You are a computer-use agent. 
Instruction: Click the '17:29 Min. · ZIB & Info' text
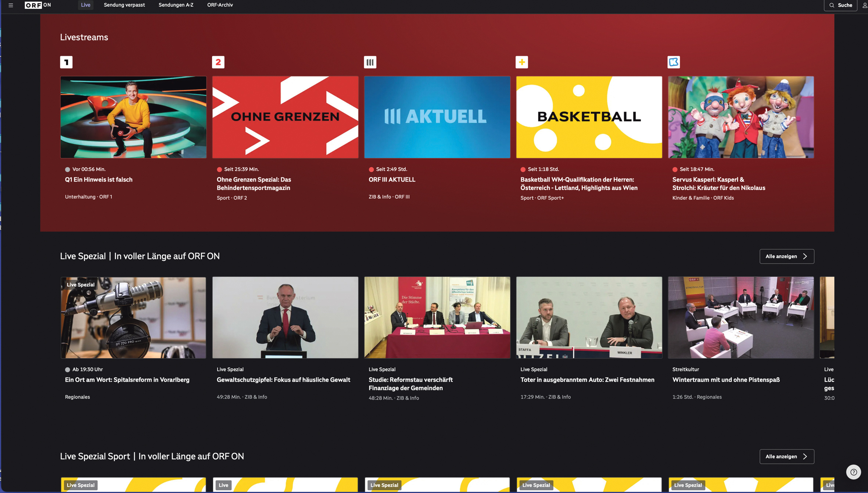pos(546,397)
